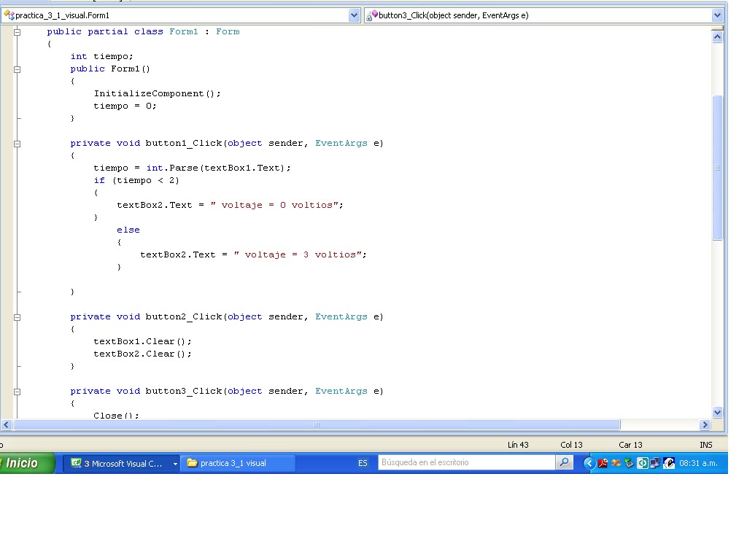The image size is (747, 560).
Task: Open the Inicio start menu
Action: (x=26, y=463)
